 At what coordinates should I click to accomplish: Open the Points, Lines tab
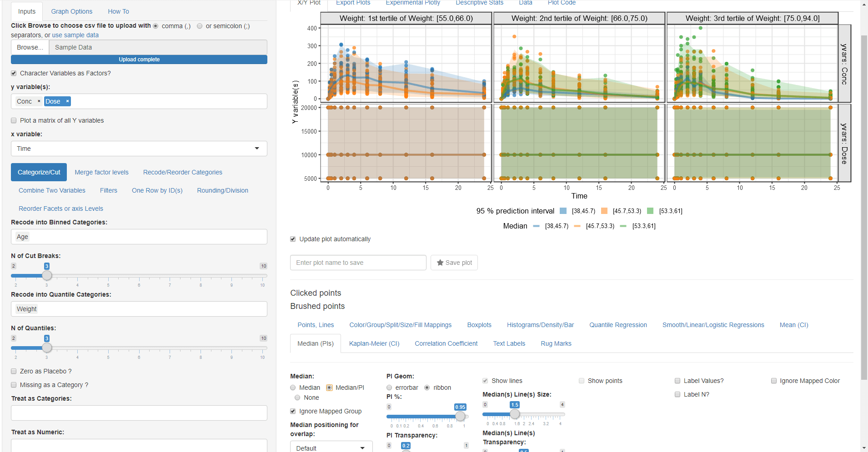(316, 325)
